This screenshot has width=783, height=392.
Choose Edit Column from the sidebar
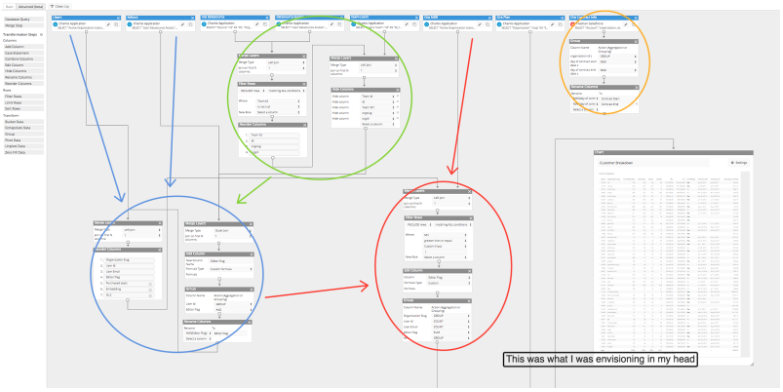point(23,65)
